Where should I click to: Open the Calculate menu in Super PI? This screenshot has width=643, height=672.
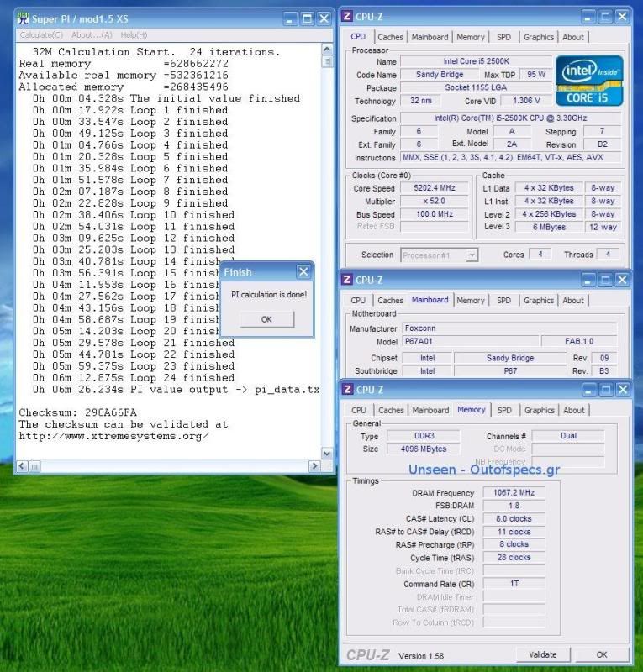tap(40, 35)
